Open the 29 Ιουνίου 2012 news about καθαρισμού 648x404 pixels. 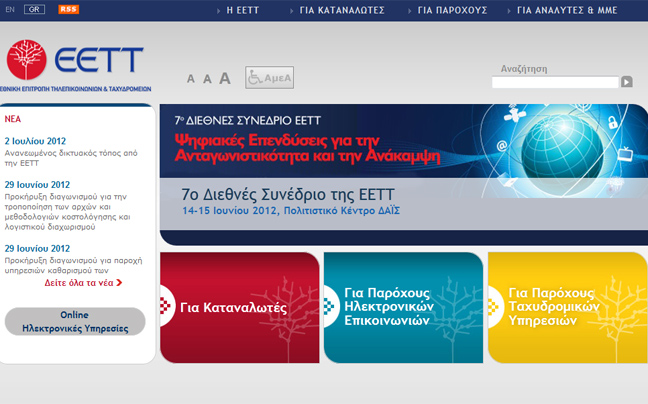(x=37, y=248)
